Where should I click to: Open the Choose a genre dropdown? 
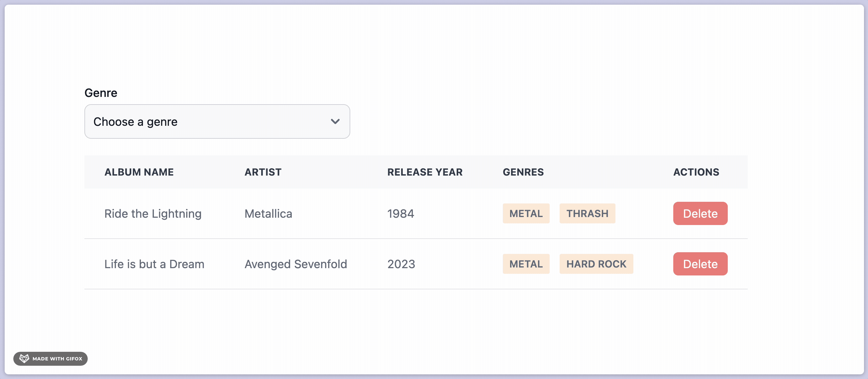coord(217,121)
